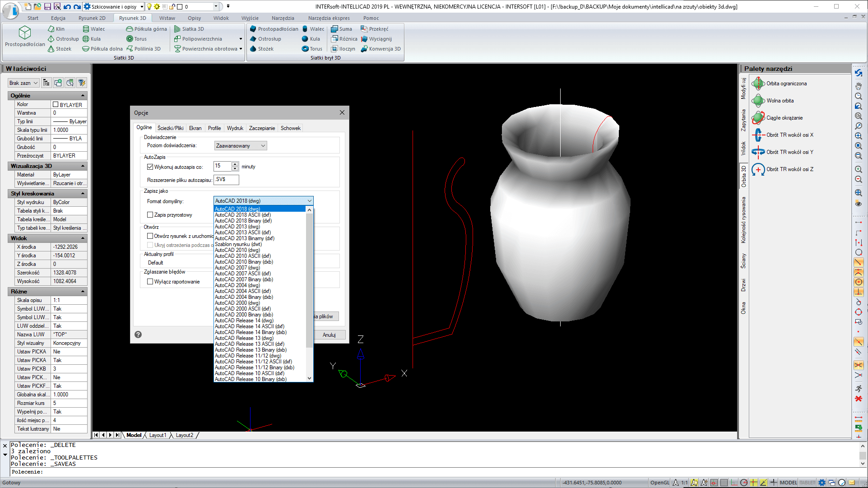Screen dimensions: 868x488
Task: Click the Prostopadłościan large box tool
Action: [25, 36]
